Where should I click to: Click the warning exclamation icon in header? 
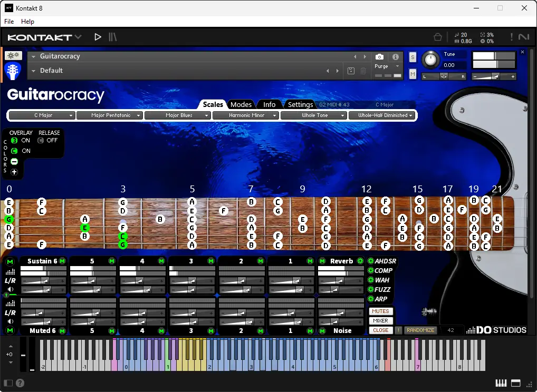pos(511,36)
